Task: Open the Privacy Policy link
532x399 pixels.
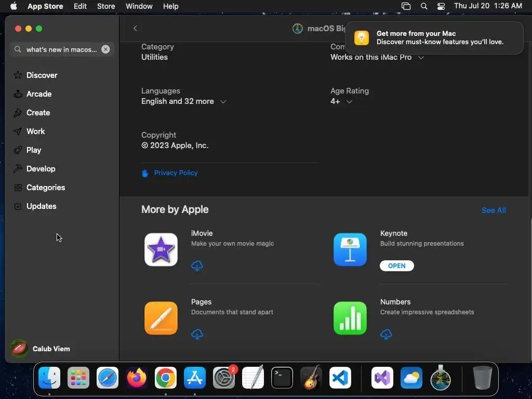Action: click(176, 172)
